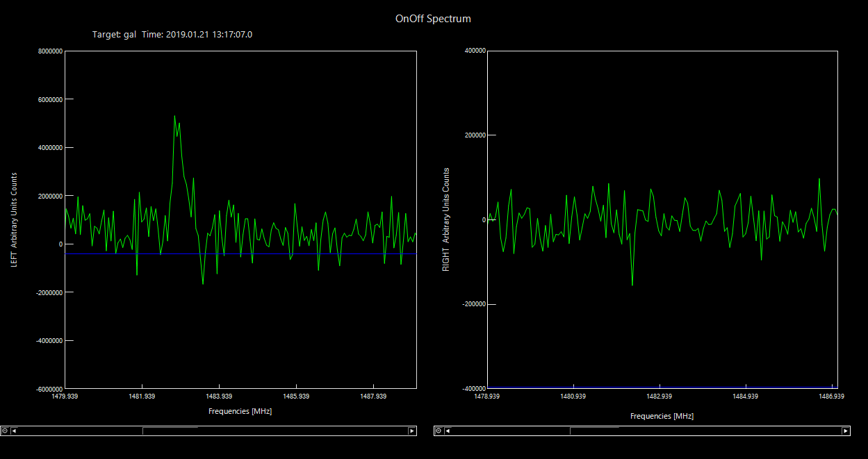
Task: Click the 1483.939 tick label on left plot
Action: click(219, 397)
